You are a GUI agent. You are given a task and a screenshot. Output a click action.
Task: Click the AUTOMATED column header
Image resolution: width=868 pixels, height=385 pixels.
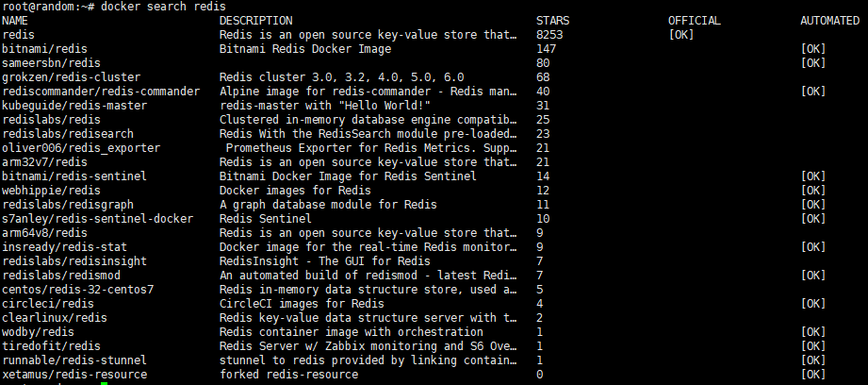829,21
